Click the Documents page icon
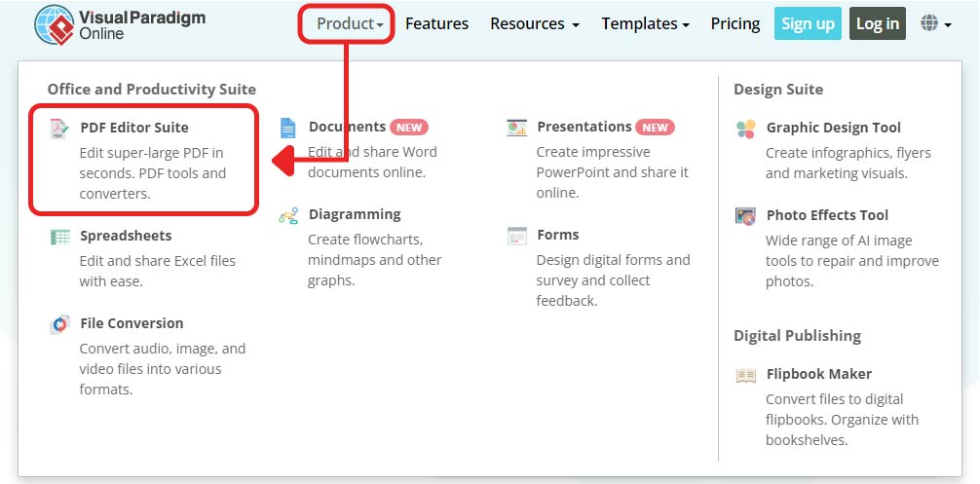 pos(287,128)
